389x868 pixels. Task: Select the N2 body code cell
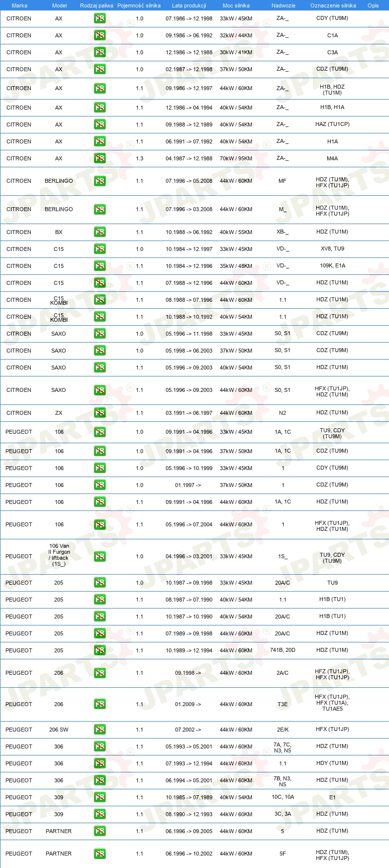click(283, 413)
